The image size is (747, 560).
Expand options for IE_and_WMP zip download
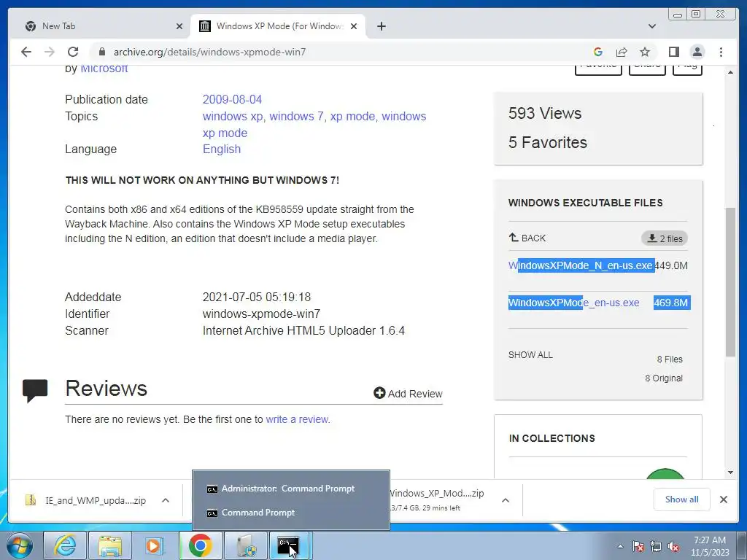point(166,500)
